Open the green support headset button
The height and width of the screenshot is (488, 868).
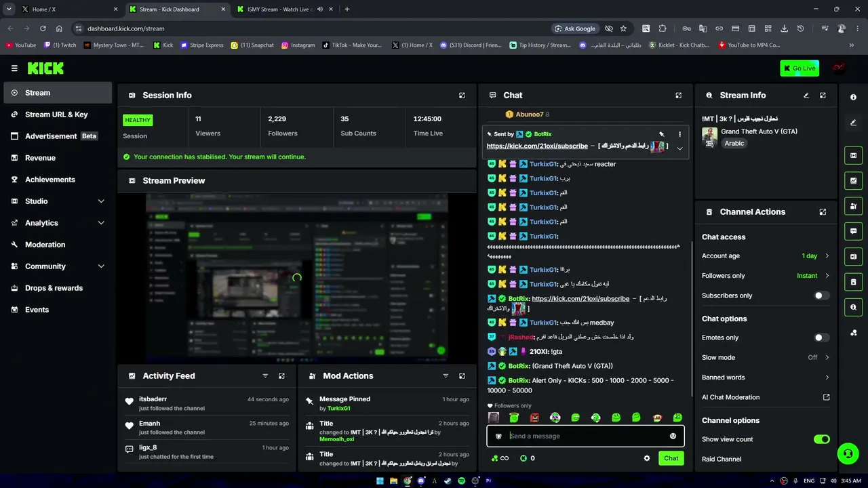coord(848,453)
